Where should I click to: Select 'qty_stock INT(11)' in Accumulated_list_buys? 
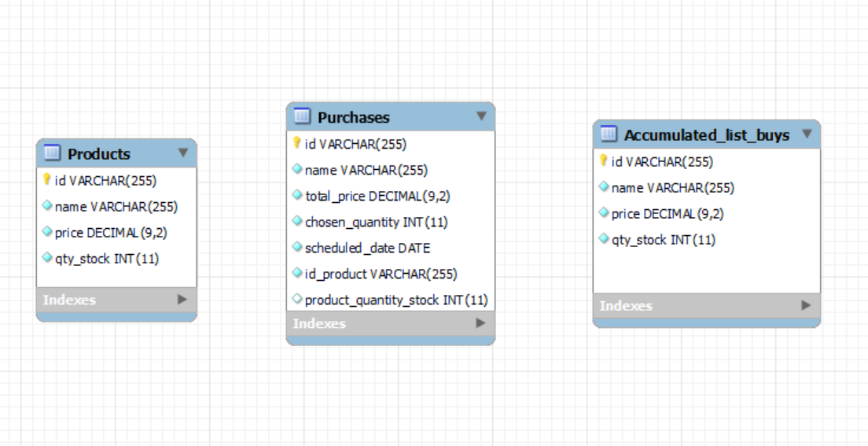664,240
